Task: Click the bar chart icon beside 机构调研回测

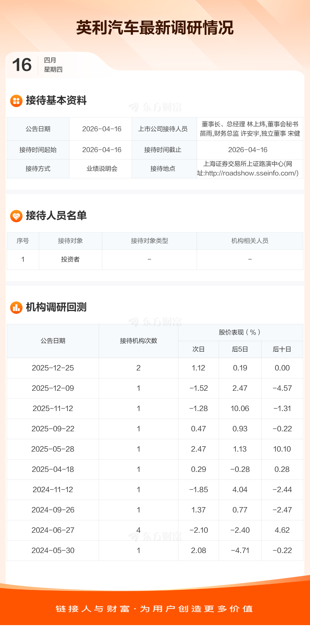Action: (x=16, y=307)
